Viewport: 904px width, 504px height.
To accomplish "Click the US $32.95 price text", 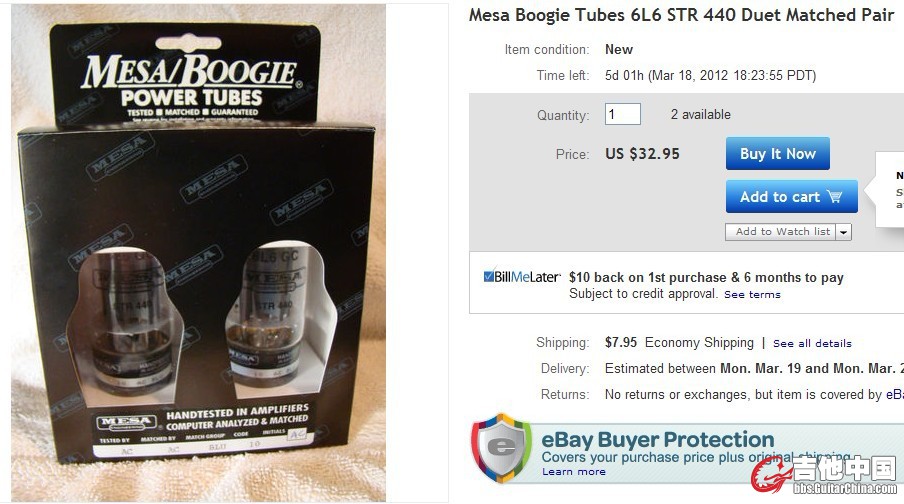I will tap(642, 154).
